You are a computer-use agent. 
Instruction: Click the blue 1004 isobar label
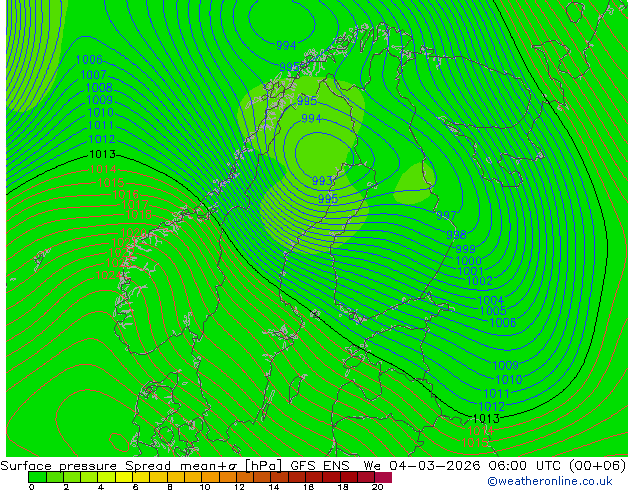click(490, 300)
